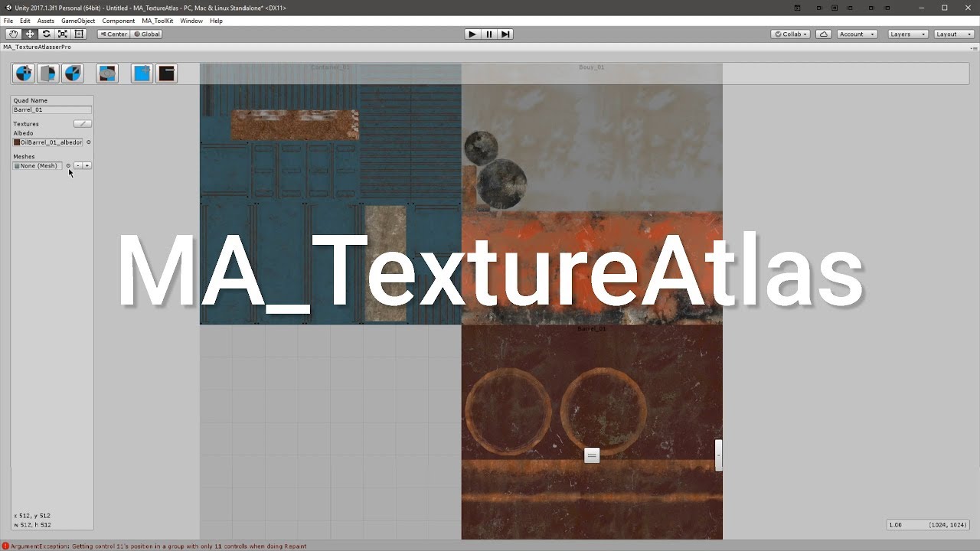This screenshot has height=551, width=980.
Task: Open the Component menu
Action: [119, 21]
